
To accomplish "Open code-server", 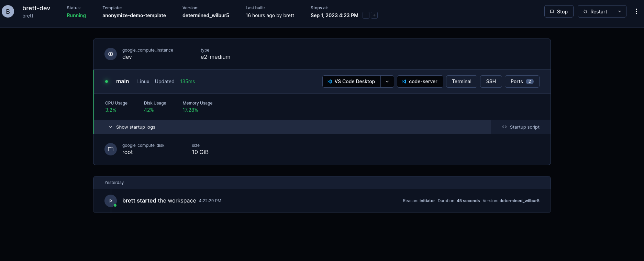I will tap(420, 81).
